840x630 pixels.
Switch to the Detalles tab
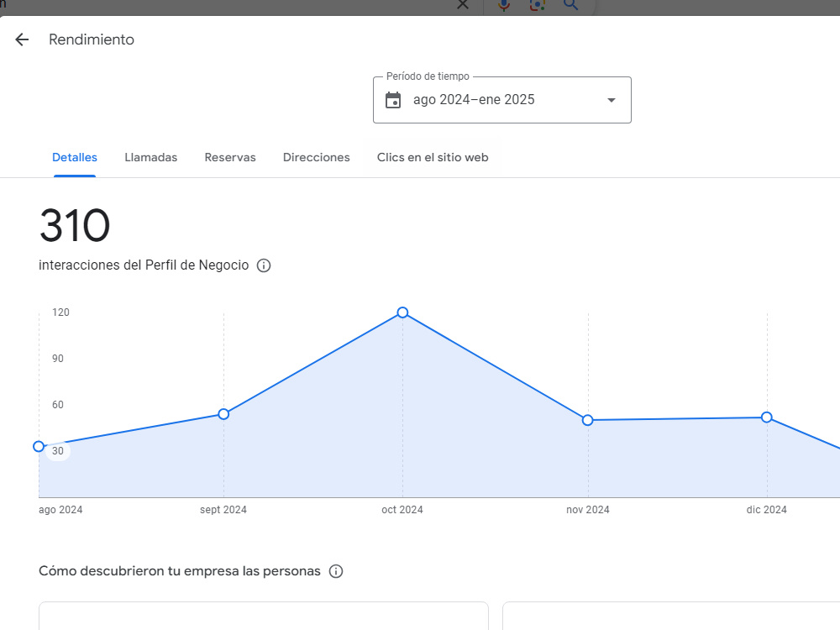pos(75,158)
